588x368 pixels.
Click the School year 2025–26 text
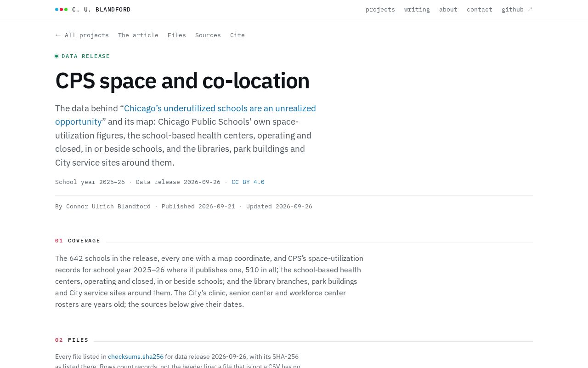[90, 182]
